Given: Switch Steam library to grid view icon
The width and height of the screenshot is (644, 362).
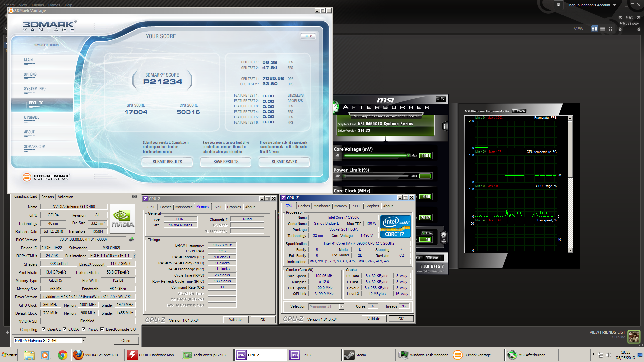Looking at the screenshot, I should pyautogui.click(x=611, y=29).
